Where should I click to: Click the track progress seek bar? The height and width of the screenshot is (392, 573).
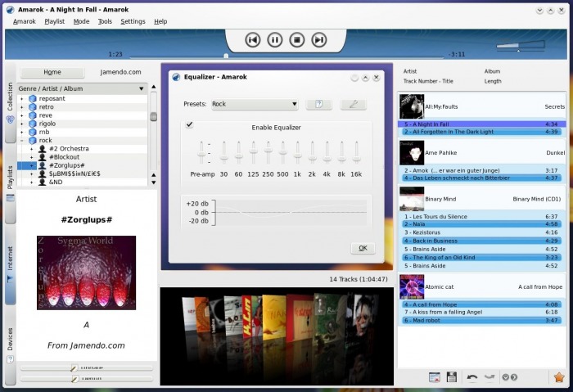pos(286,56)
